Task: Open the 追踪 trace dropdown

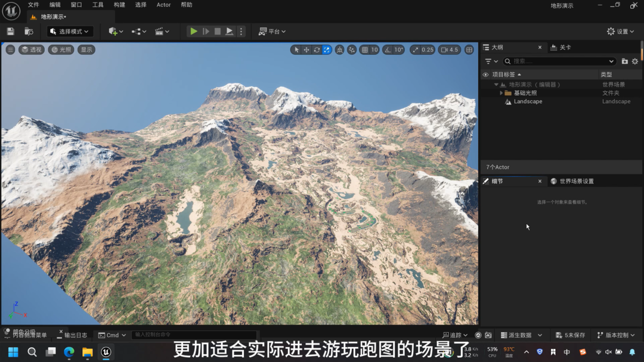Action: [455, 335]
